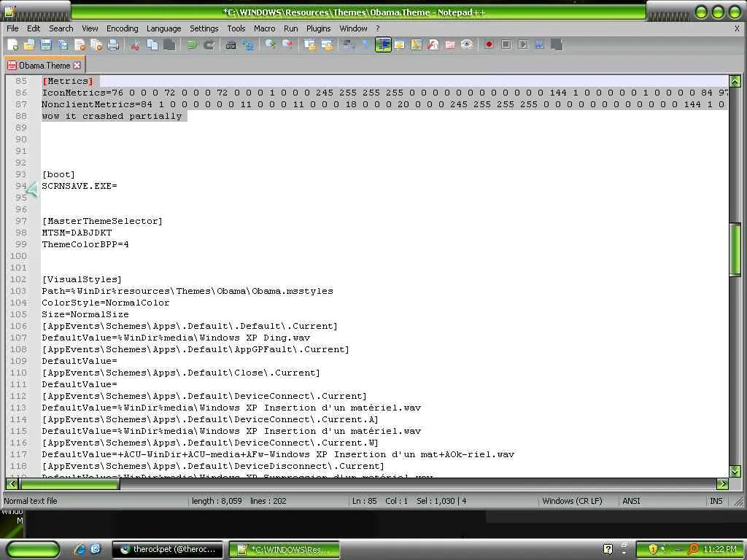The height and width of the screenshot is (560, 747).
Task: Stop macro recording square button
Action: tap(506, 44)
